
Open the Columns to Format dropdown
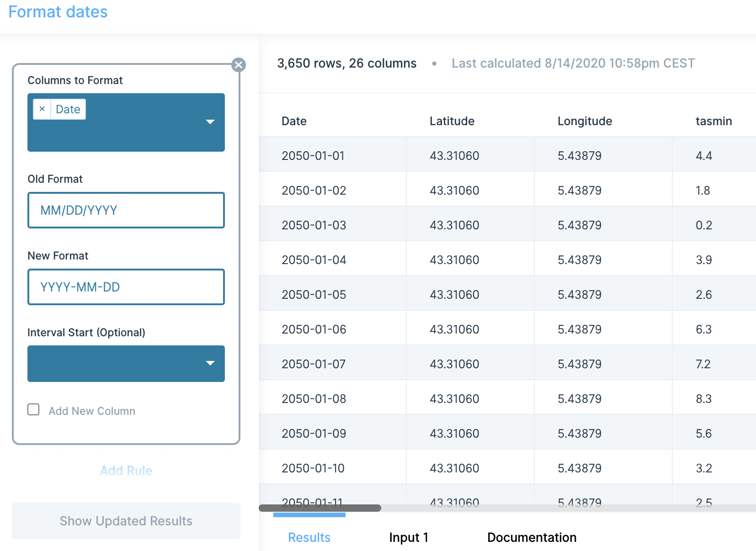[x=210, y=122]
